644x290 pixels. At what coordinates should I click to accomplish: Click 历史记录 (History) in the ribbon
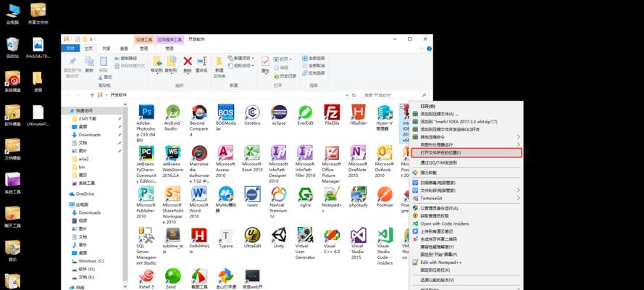(285, 76)
